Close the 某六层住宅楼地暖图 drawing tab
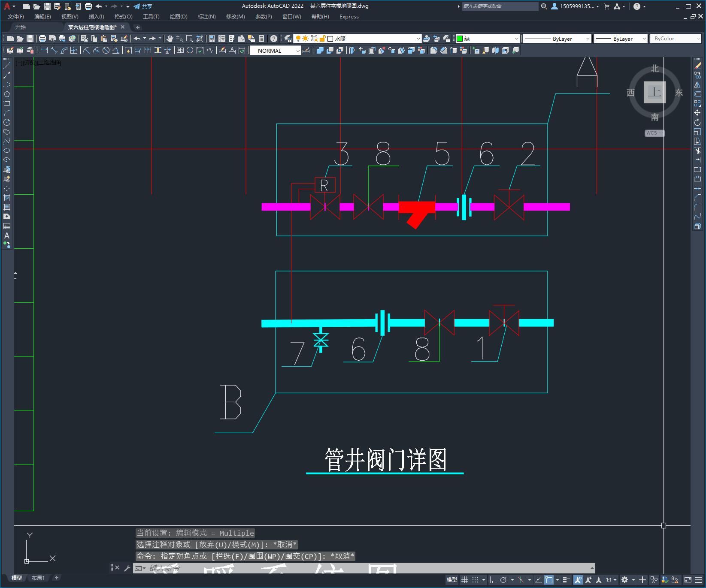The height and width of the screenshot is (588, 706). 123,27
